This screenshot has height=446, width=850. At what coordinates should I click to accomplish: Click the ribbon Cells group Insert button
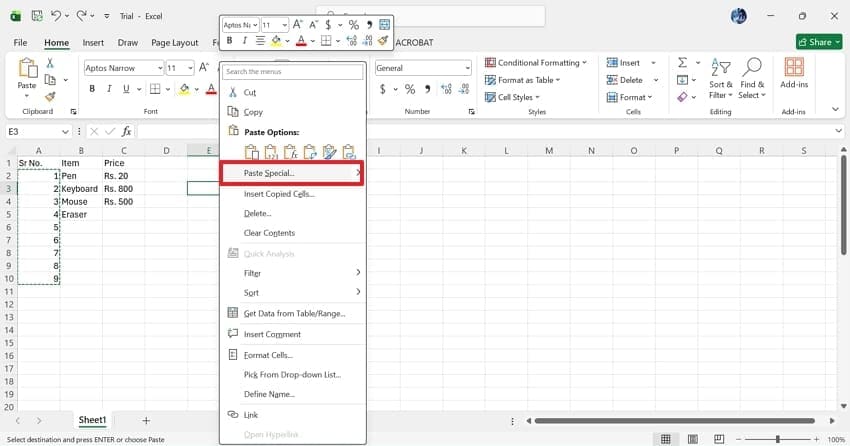(623, 63)
